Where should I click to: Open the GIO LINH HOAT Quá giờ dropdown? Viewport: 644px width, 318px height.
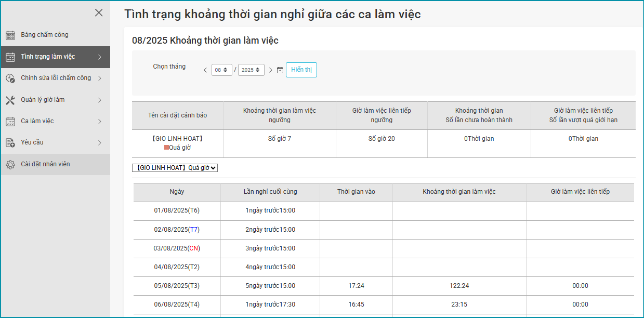click(x=175, y=168)
